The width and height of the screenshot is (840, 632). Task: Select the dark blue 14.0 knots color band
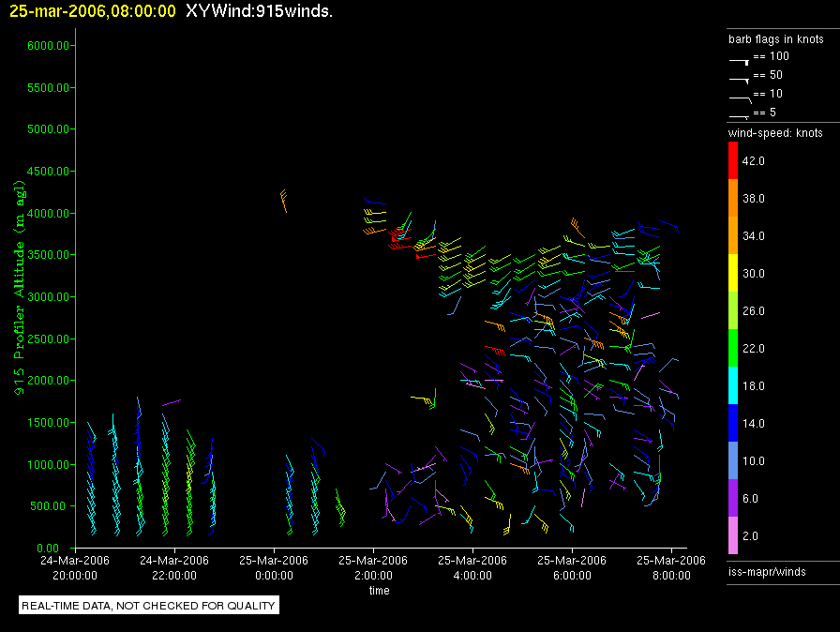point(733,424)
